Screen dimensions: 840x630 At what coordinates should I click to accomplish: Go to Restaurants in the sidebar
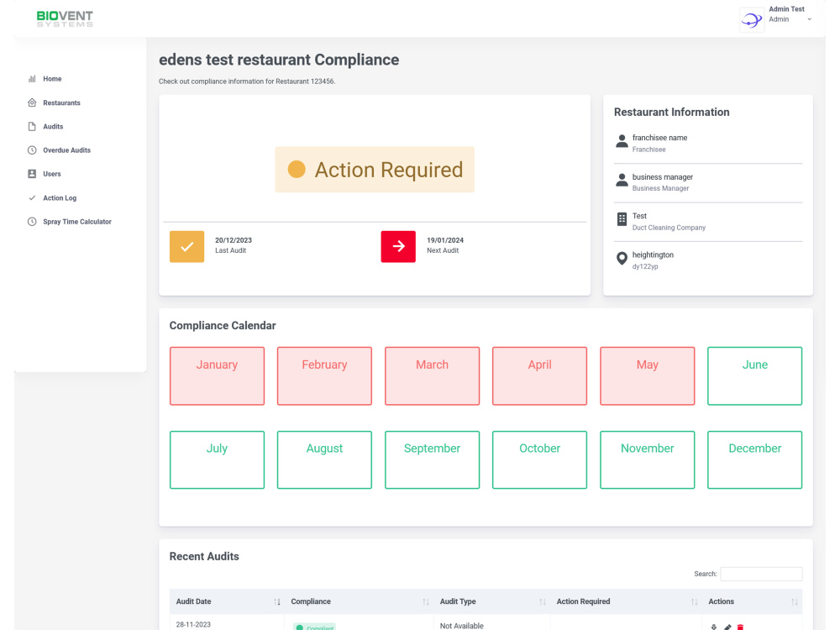[61, 102]
